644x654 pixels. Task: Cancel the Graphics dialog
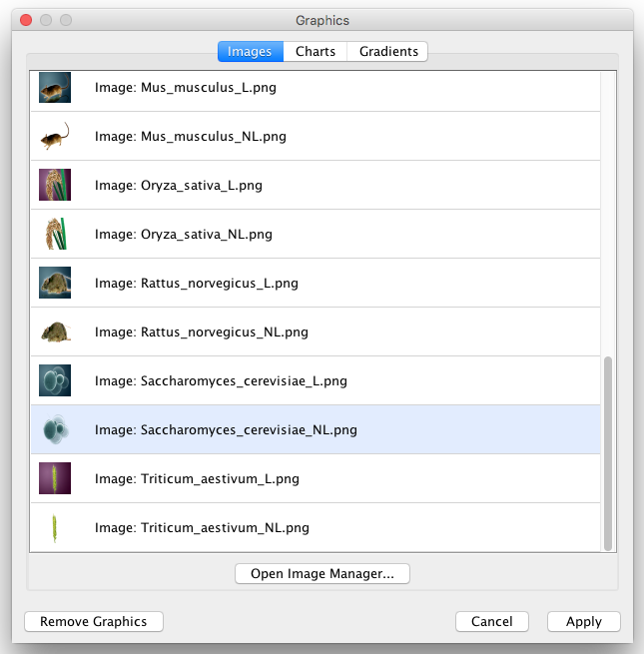[492, 622]
